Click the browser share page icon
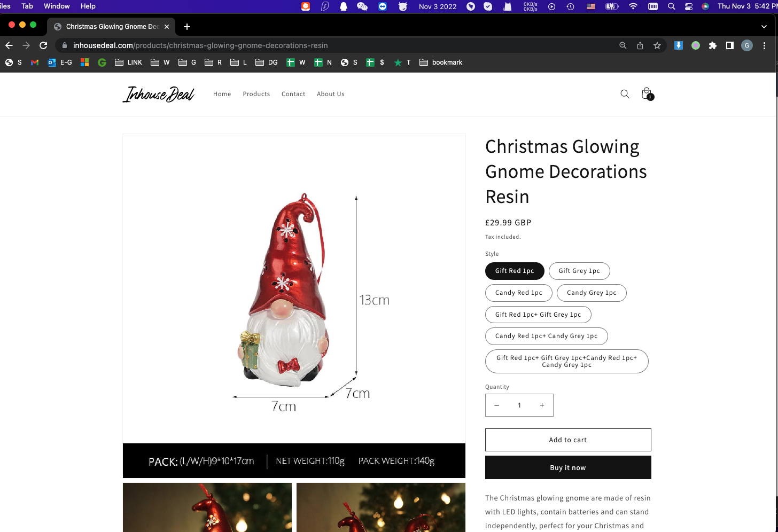The height and width of the screenshot is (532, 778). 640,45
